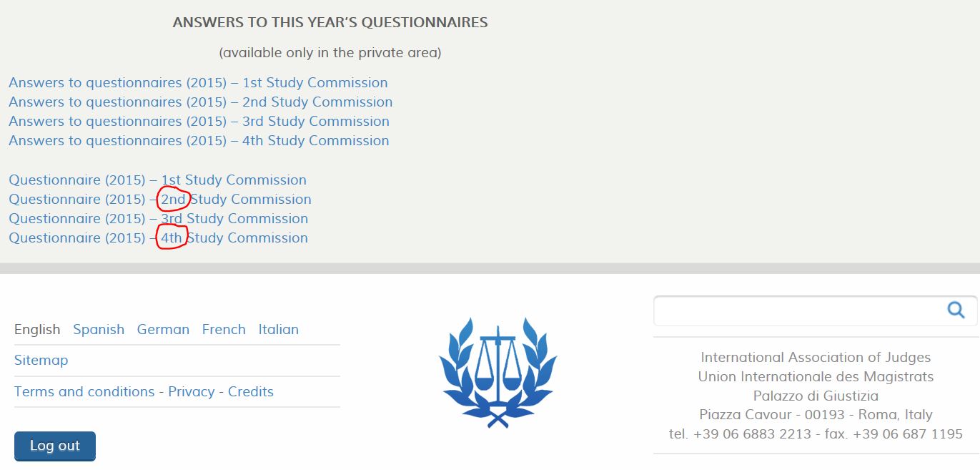980x470 pixels.
Task: Click the scales of justice logo
Action: 498,373
